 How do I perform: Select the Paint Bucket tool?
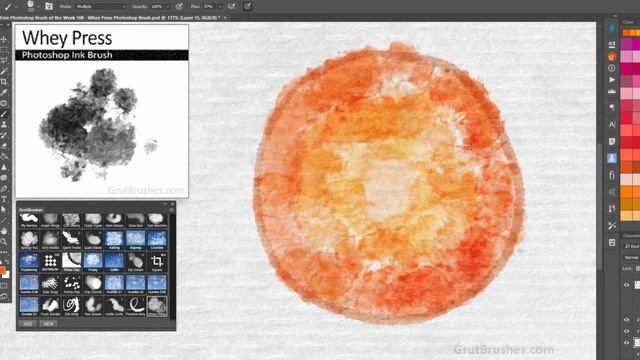point(4,156)
